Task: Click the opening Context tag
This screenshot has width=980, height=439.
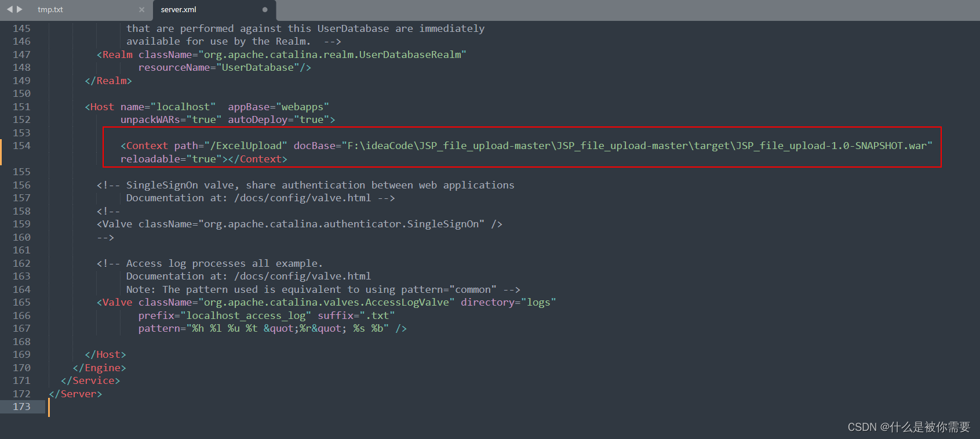Action: [x=144, y=146]
